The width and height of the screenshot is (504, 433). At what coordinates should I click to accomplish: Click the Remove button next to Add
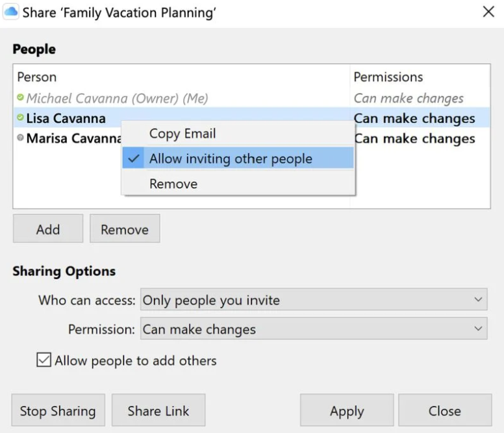125,229
